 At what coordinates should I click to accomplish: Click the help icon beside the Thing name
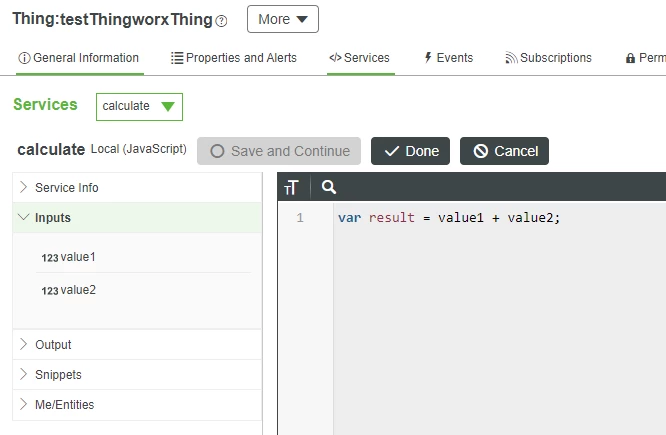pos(221,21)
